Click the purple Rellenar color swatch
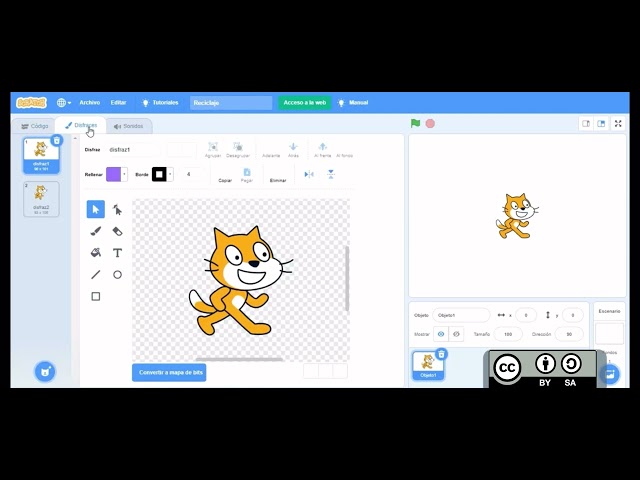 coord(113,174)
